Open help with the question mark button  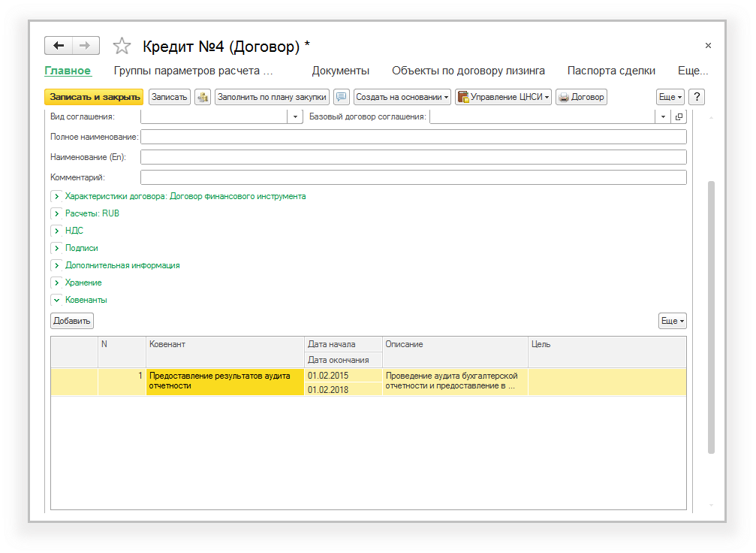[697, 97]
